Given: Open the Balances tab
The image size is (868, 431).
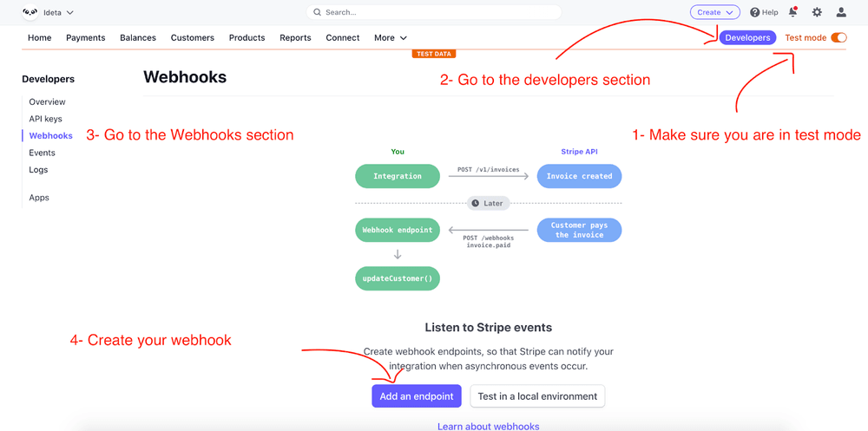Looking at the screenshot, I should point(138,37).
